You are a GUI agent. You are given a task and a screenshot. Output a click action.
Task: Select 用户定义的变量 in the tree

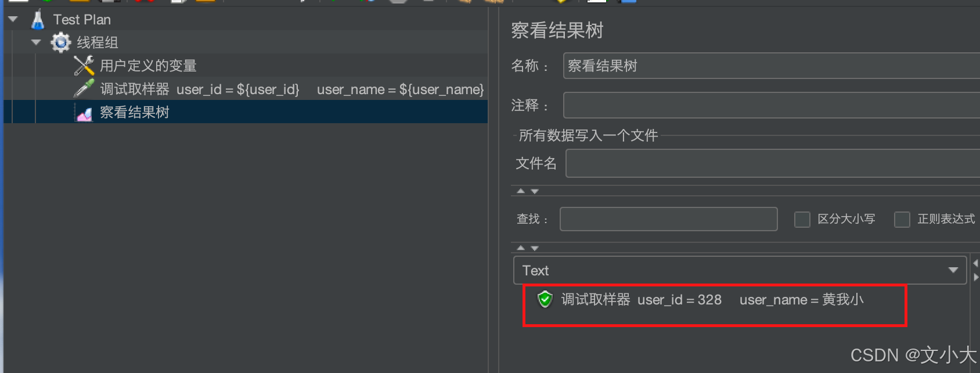point(148,66)
